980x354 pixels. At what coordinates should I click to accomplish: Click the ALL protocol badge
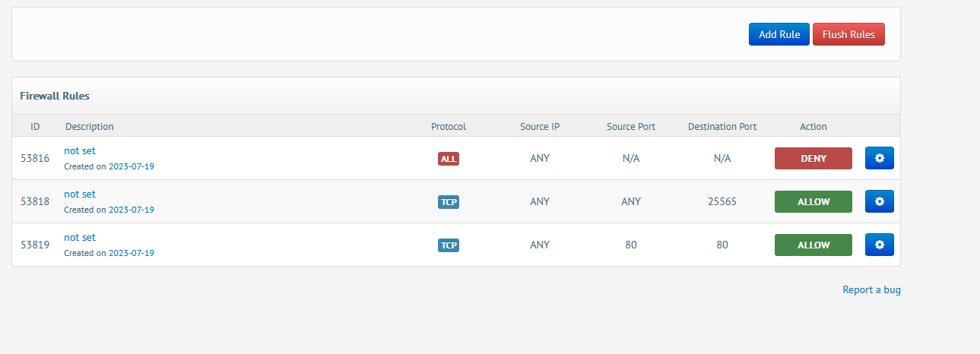click(x=449, y=159)
